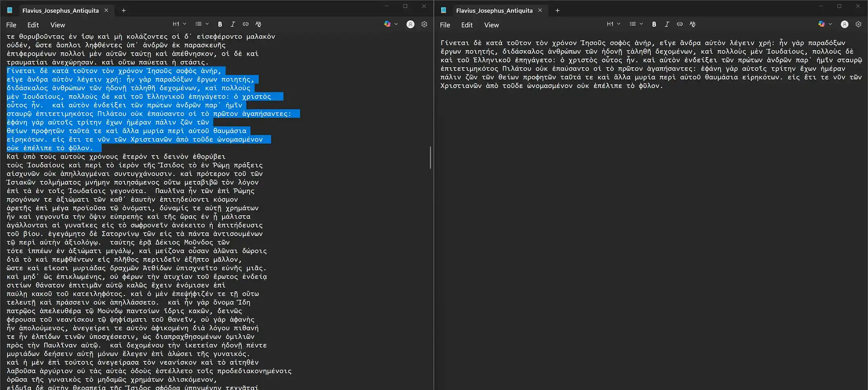This screenshot has width=868, height=390.
Task: Open View menu in right Notepad window
Action: 491,25
